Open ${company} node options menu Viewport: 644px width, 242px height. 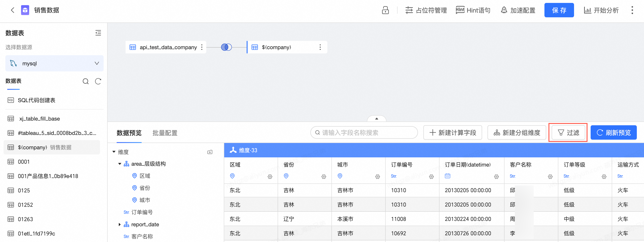(x=320, y=47)
